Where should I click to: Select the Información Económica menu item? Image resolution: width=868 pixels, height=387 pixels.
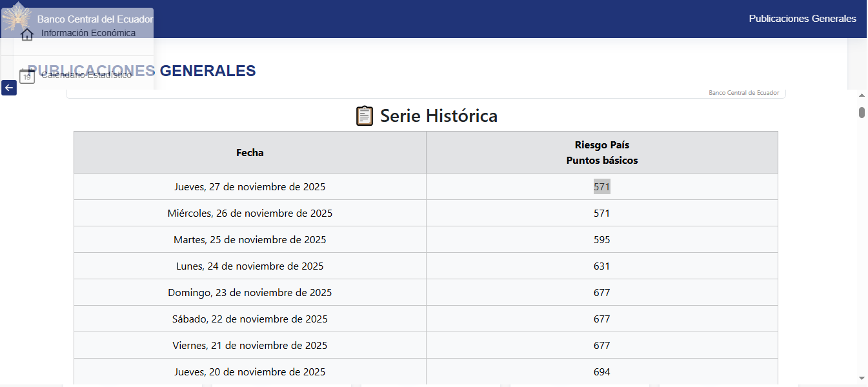(88, 33)
